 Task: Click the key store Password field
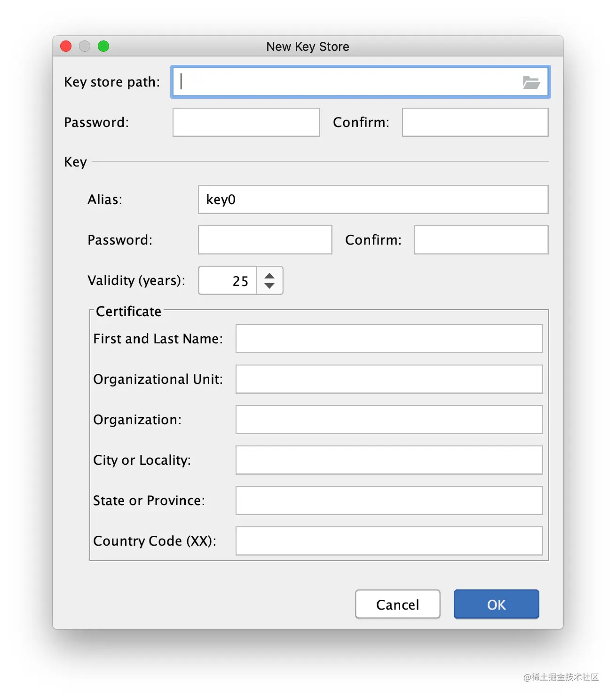click(246, 122)
